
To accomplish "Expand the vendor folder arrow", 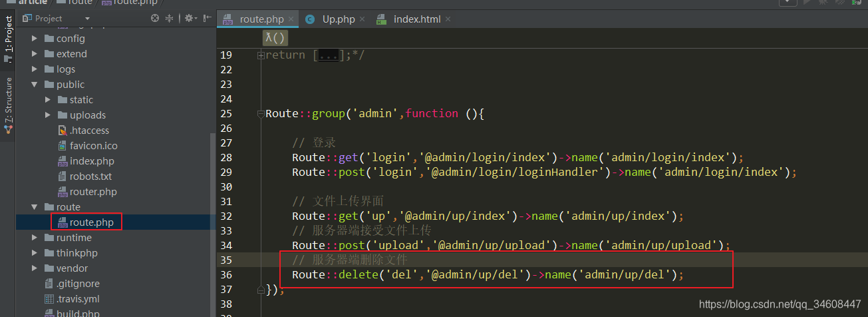I will point(35,268).
